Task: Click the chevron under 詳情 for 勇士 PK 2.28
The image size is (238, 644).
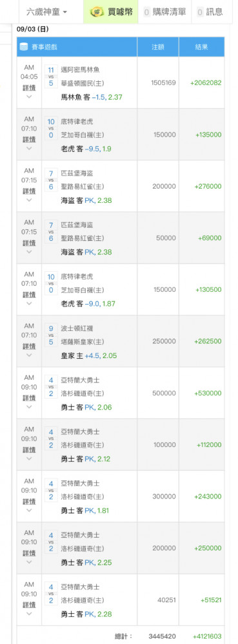Action: [x=29, y=614]
